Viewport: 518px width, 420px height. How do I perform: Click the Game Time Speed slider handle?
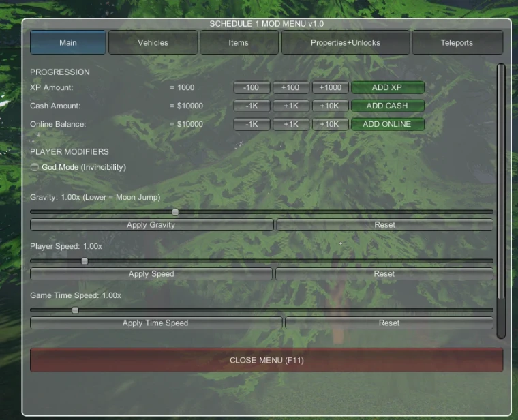75,310
